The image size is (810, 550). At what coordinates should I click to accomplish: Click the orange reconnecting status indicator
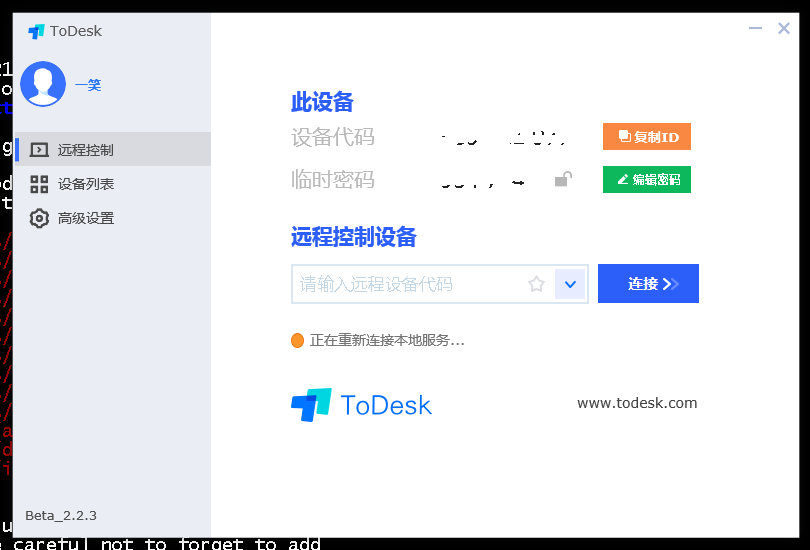tap(298, 340)
